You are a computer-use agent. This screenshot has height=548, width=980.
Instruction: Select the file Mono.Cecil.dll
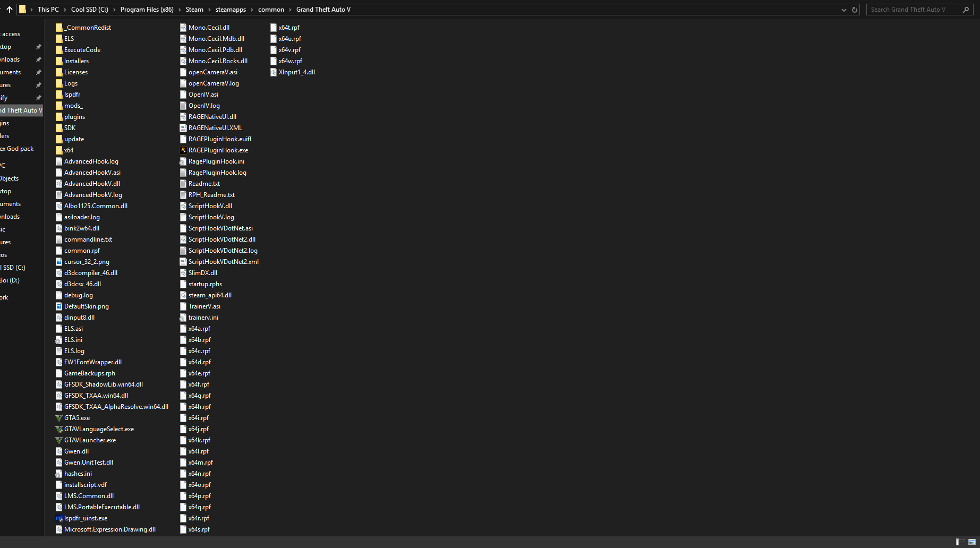(x=209, y=28)
